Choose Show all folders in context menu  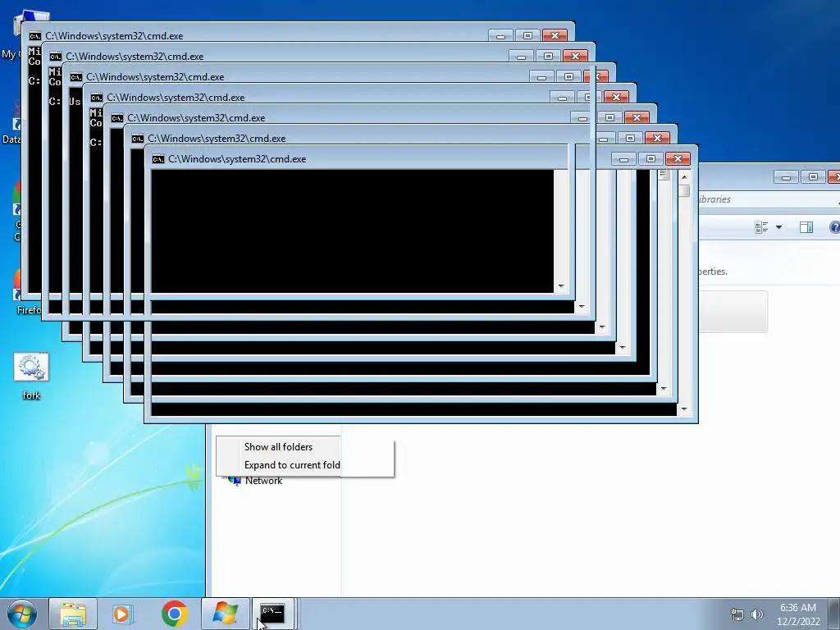point(278,447)
